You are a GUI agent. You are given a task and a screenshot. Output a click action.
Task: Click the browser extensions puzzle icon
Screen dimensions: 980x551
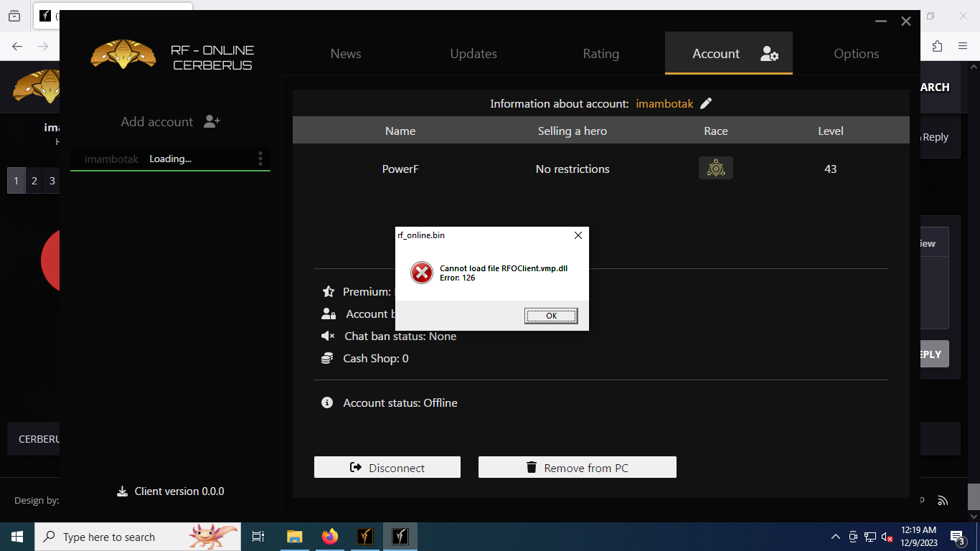[937, 46]
